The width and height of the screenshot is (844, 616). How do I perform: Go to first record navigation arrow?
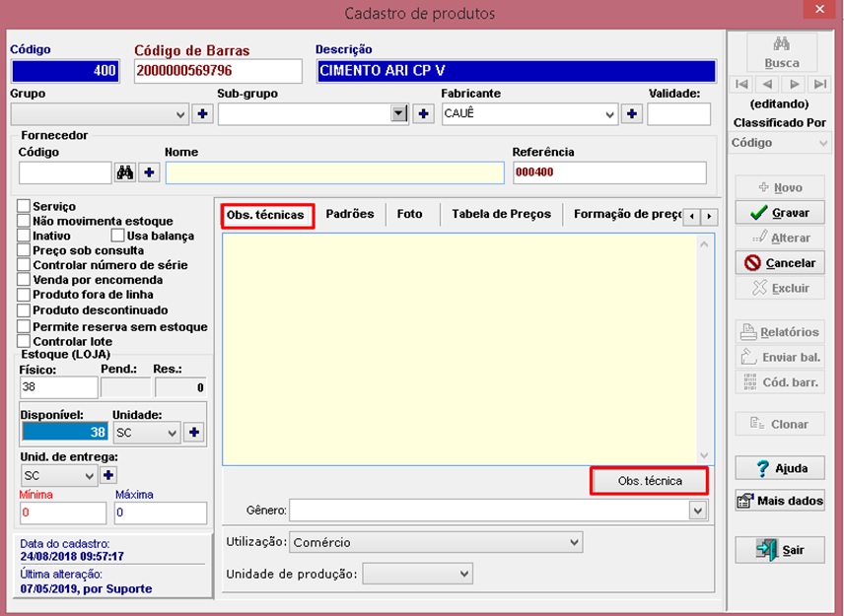741,84
